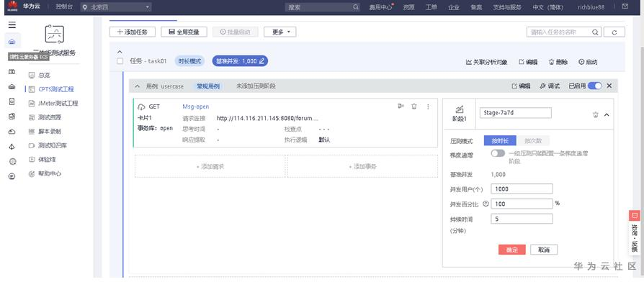Click the help icon next to concurrency percentage
Viewport: 644px width, 282px height.
(486, 204)
